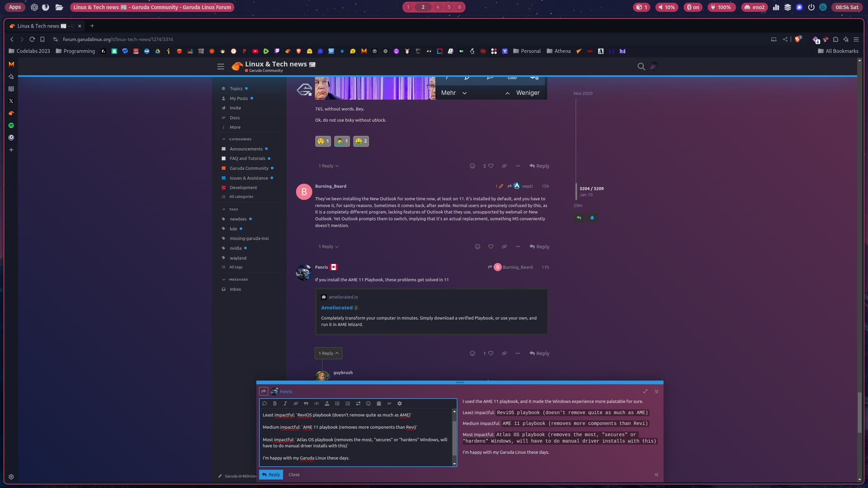Open composer options gear menu

click(x=400, y=404)
